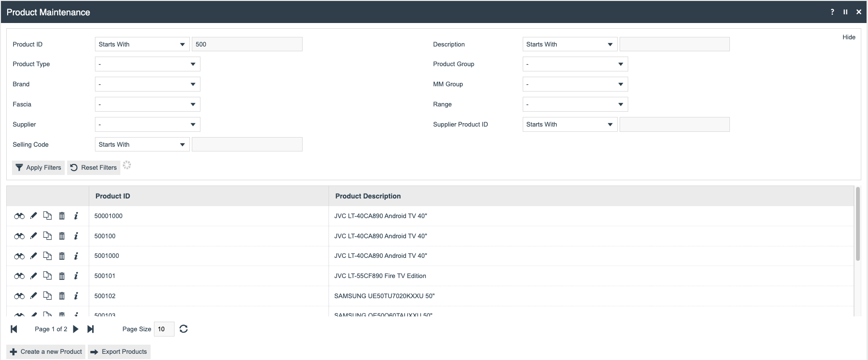Click binoculars view icon for product 50001000
The image size is (868, 360).
click(x=19, y=216)
